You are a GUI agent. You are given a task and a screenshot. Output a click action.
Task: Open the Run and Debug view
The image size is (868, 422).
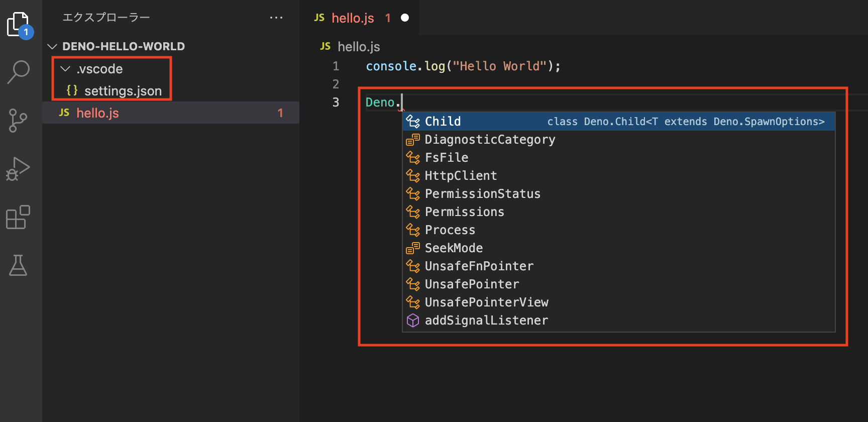coord(19,169)
